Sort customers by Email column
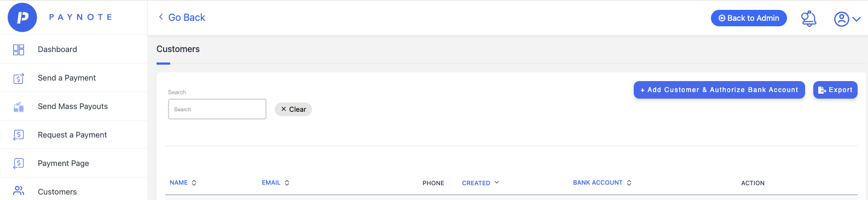The image size is (868, 200). (275, 183)
